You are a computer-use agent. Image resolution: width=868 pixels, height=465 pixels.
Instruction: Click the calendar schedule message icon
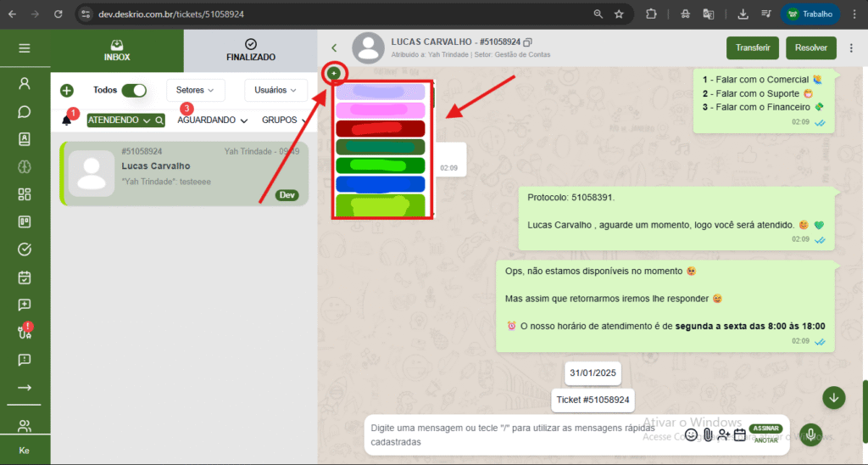739,434
